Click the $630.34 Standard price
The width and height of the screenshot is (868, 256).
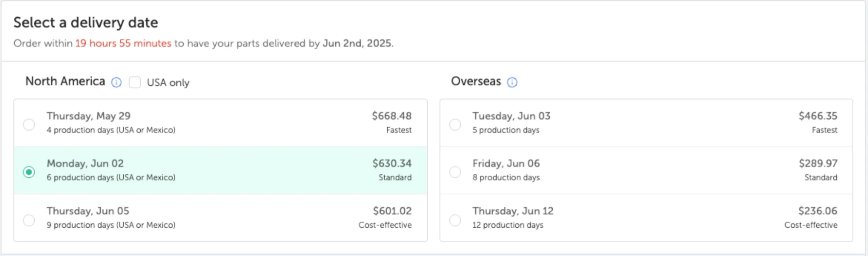click(x=392, y=163)
